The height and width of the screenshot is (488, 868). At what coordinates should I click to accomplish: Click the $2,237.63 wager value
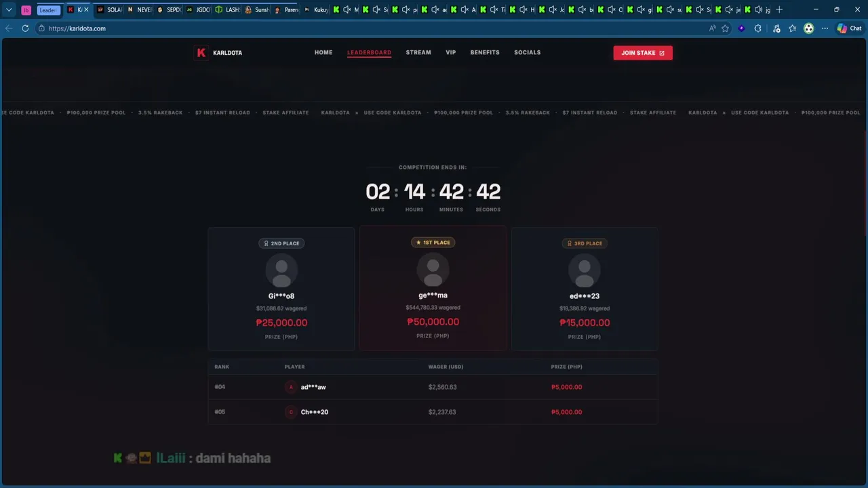coord(442,412)
